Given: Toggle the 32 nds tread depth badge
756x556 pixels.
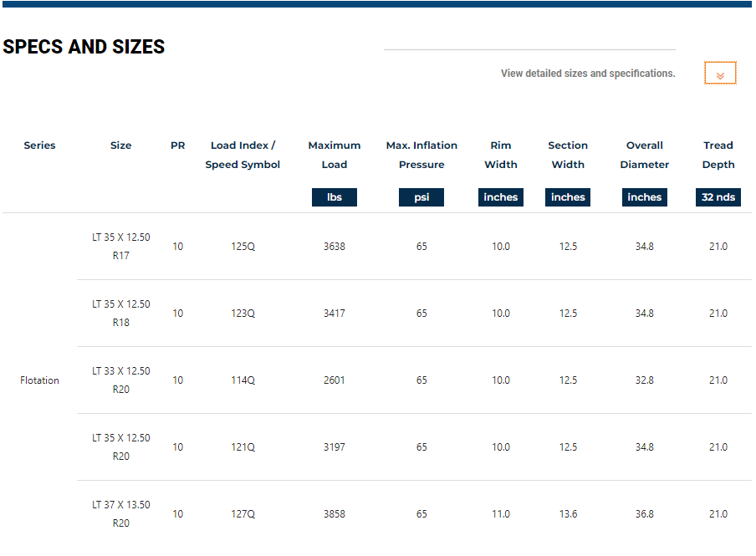Looking at the screenshot, I should click(x=718, y=197).
